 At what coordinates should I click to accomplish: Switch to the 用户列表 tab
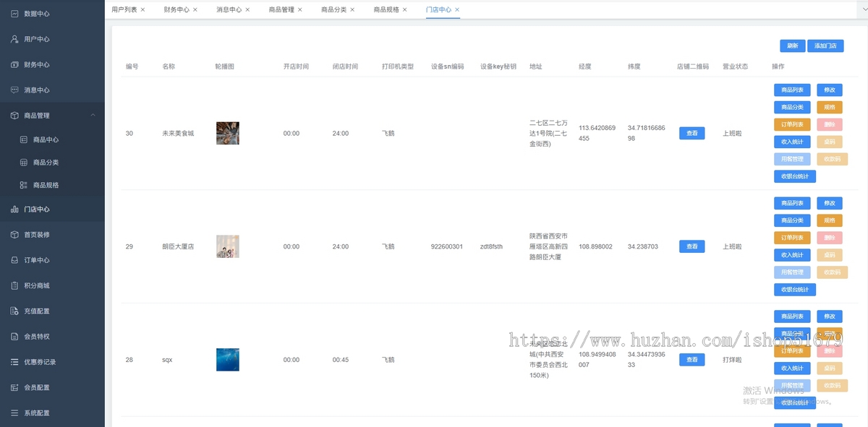coord(124,9)
